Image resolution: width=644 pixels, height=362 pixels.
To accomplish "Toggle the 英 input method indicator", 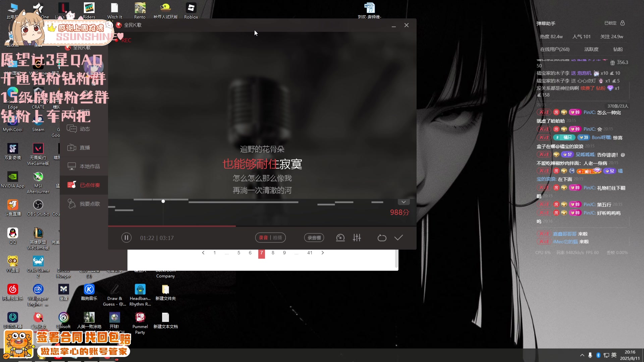I will coord(614,355).
